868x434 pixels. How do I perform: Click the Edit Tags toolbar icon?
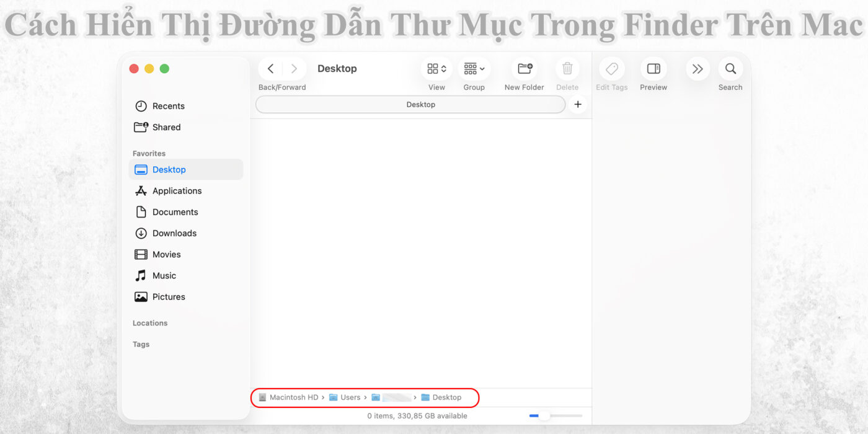coord(611,68)
